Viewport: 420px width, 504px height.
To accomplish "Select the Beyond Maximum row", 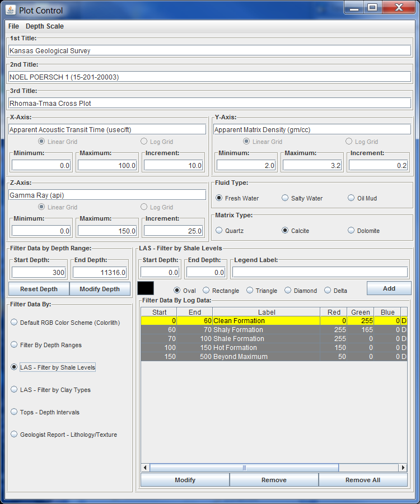I will (274, 357).
